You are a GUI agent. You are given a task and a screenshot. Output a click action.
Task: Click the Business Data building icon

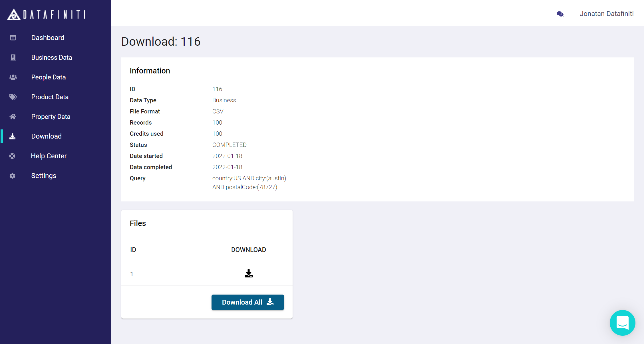(13, 57)
